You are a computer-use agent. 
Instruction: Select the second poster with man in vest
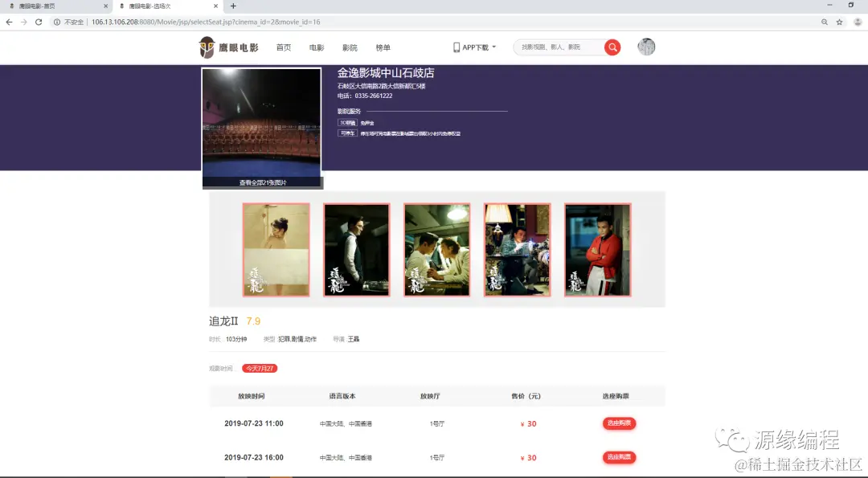tap(357, 250)
